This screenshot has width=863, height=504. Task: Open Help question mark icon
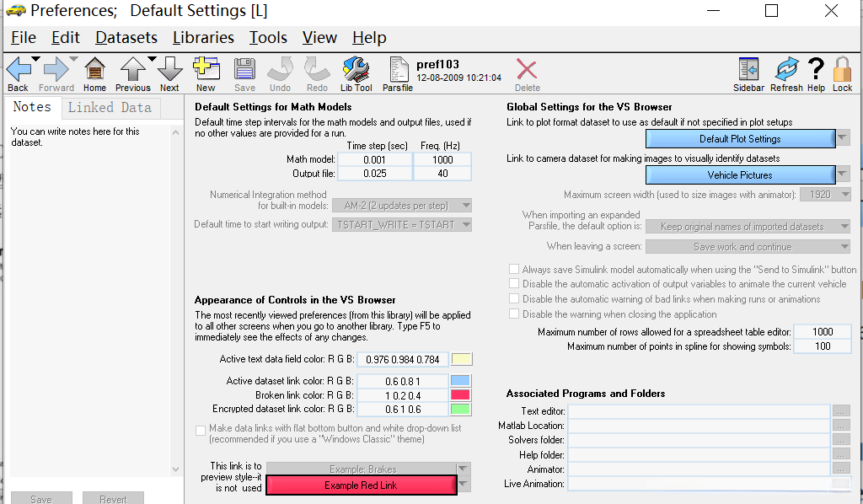click(816, 69)
